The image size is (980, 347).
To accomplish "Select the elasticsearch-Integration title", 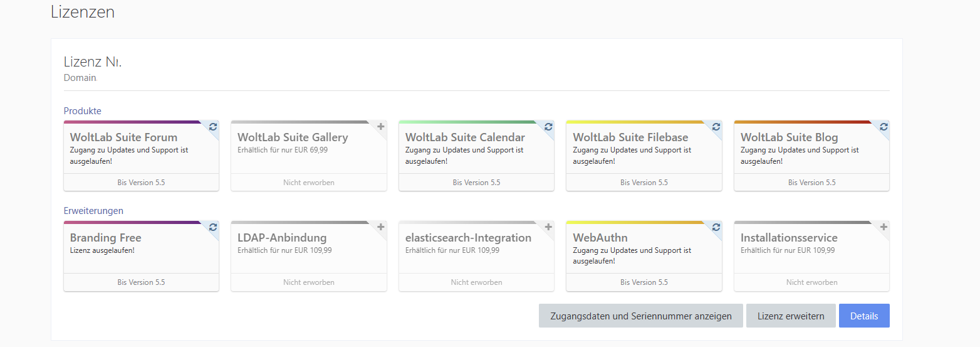I will (468, 238).
